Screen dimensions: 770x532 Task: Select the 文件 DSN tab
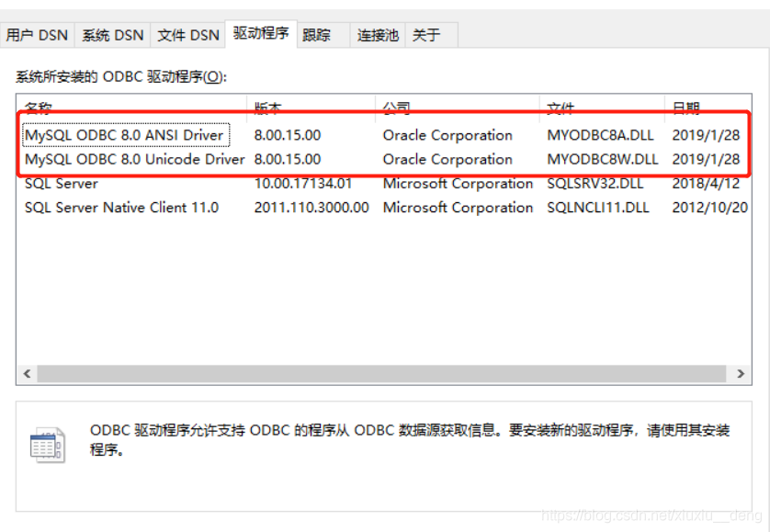tap(188, 35)
